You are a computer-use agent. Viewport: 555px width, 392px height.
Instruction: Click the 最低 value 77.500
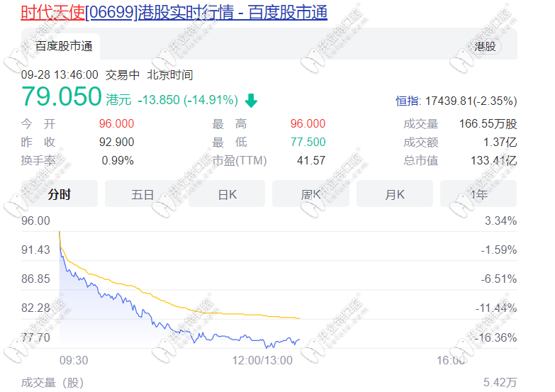click(x=308, y=142)
